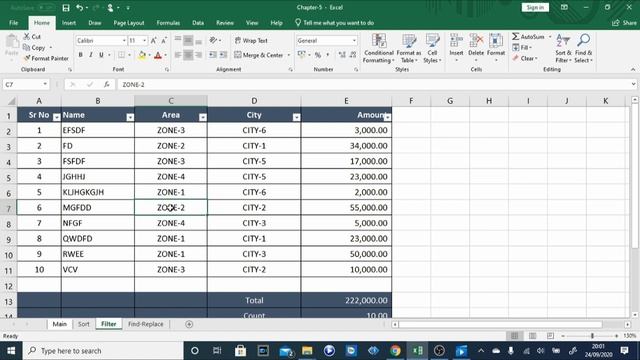Click the Save icon in the title bar
This screenshot has height=360, width=640.
click(66, 7)
